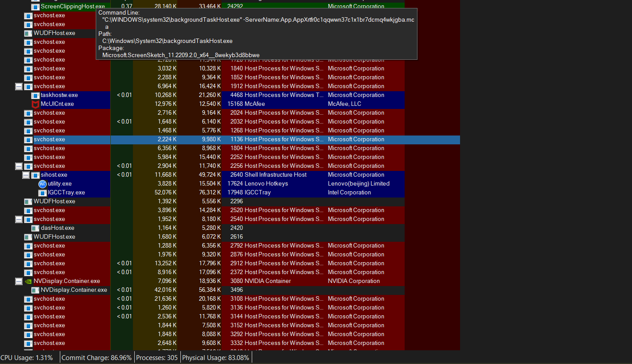632x364 pixels.
Task: Click the icon of svchost.exe PID 1840
Action: [x=28, y=69]
